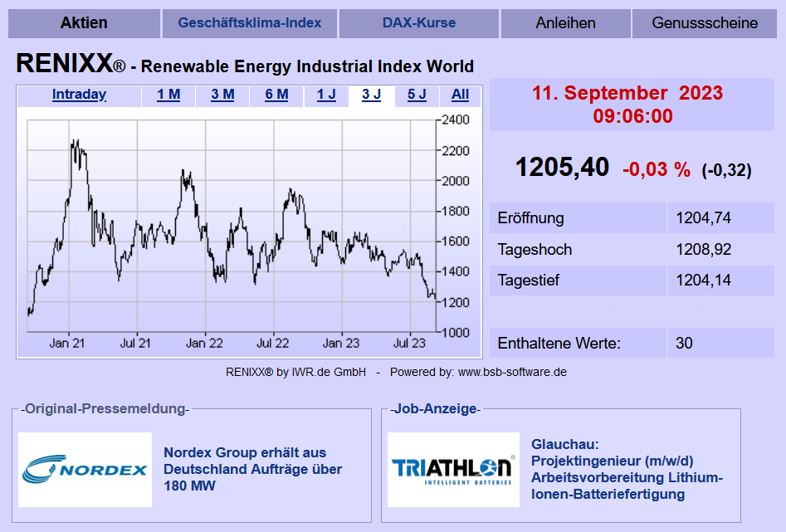Select the active 3 J range
This screenshot has width=786, height=532.
click(371, 95)
